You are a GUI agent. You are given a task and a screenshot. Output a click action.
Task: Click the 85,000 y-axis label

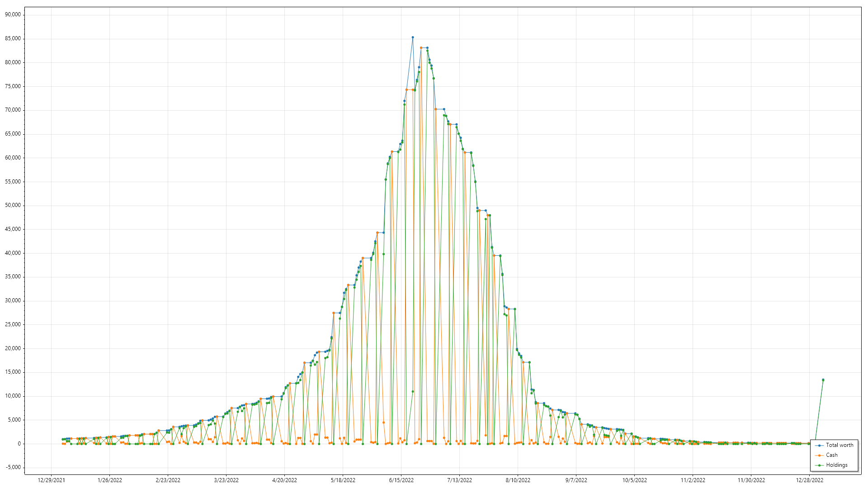[x=13, y=38]
